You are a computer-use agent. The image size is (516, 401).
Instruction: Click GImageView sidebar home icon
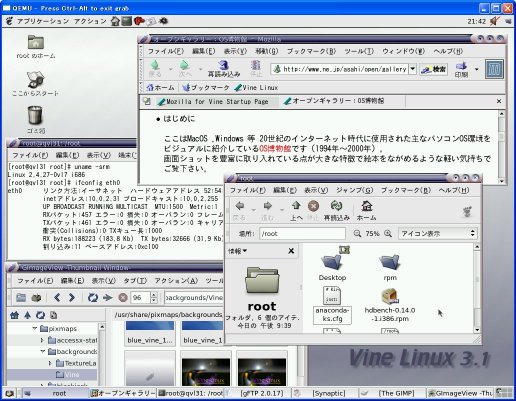coord(14,315)
